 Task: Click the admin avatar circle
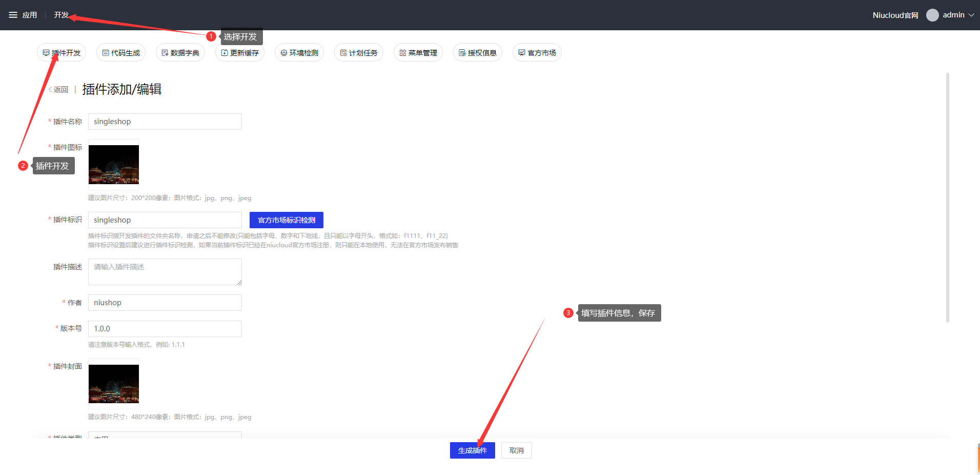[932, 15]
